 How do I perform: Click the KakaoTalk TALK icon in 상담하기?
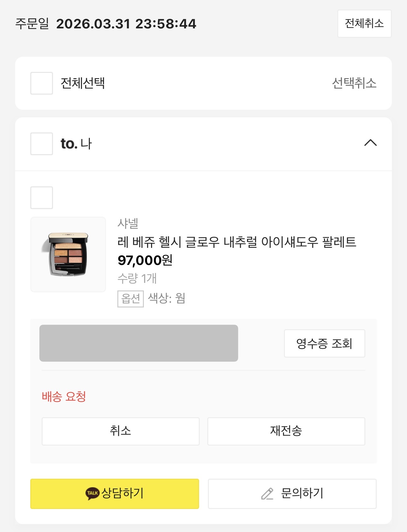point(92,493)
